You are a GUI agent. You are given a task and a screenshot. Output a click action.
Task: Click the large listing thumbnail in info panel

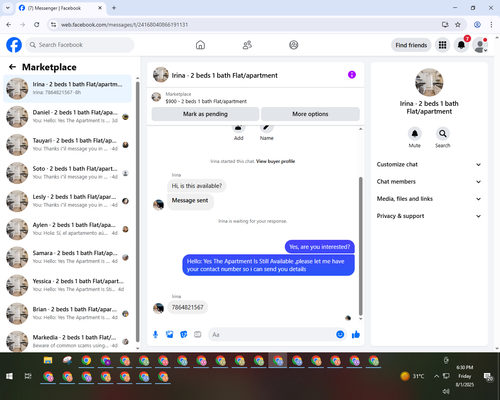pyautogui.click(x=429, y=82)
